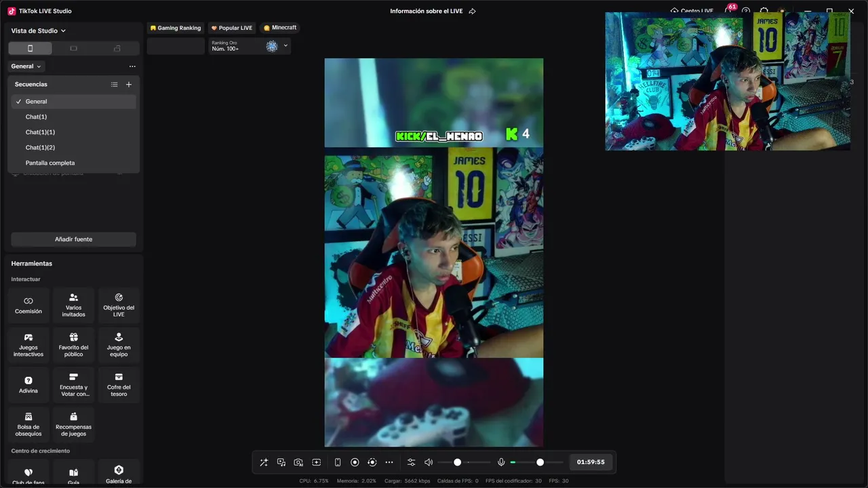Screen dimensions: 868x488
Task: Click the Cargar 5662 kbps status
Action: (406, 481)
